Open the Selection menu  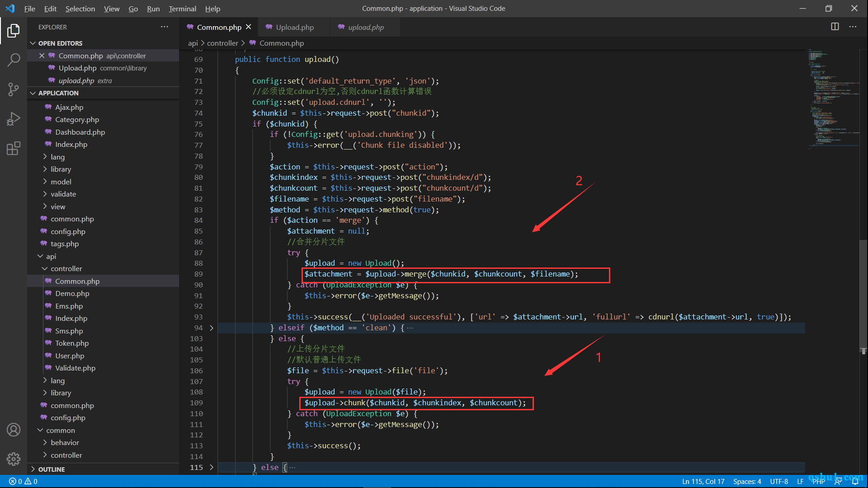[80, 9]
